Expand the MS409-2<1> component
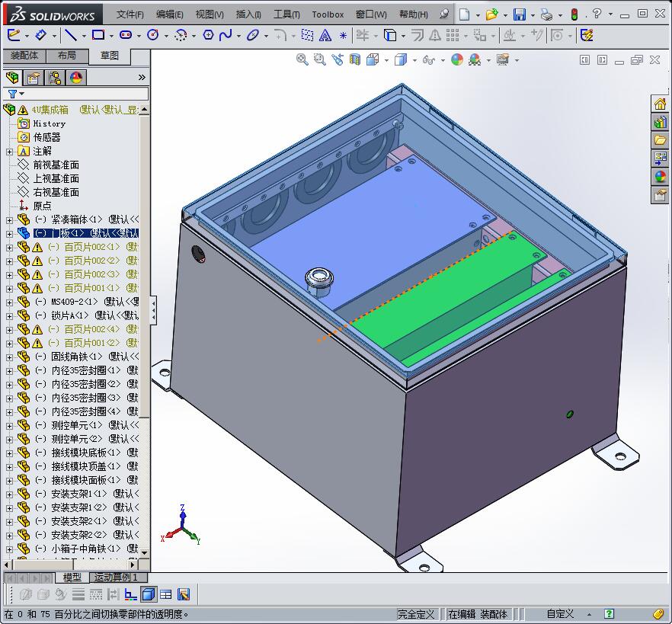Screen dimensions: 672x624 click(9, 302)
